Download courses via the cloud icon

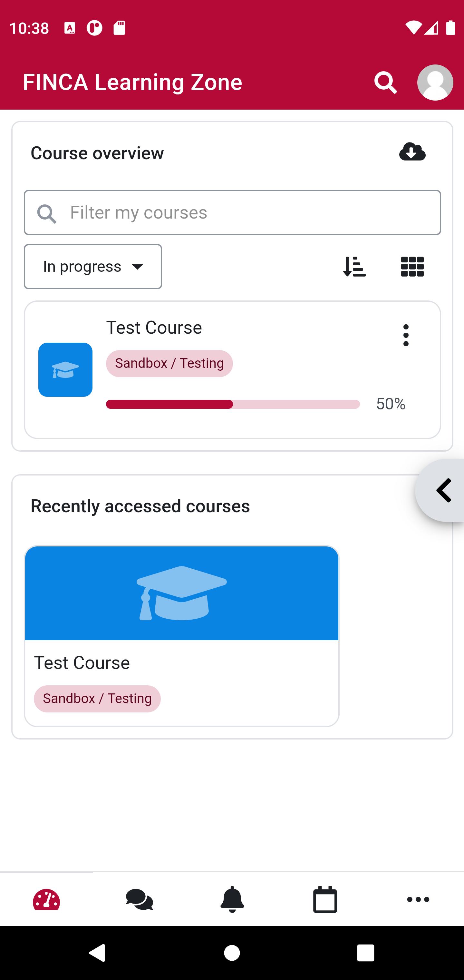(412, 152)
